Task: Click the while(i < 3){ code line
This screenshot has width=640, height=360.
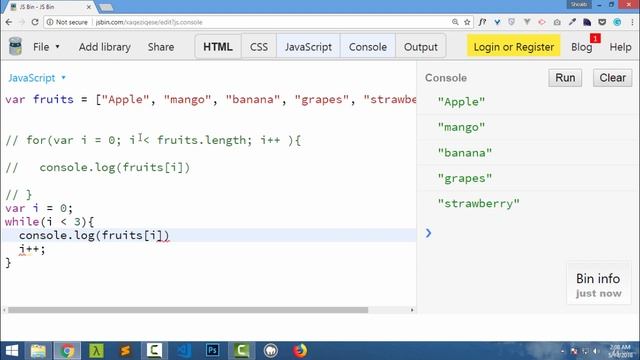Action: coord(49,222)
